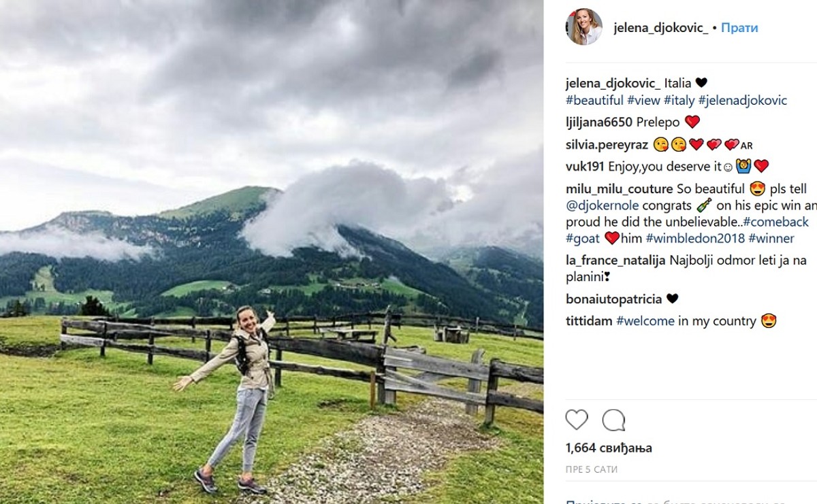
Task: Open jelena_djokovic_ username in post header
Action: pos(660,28)
